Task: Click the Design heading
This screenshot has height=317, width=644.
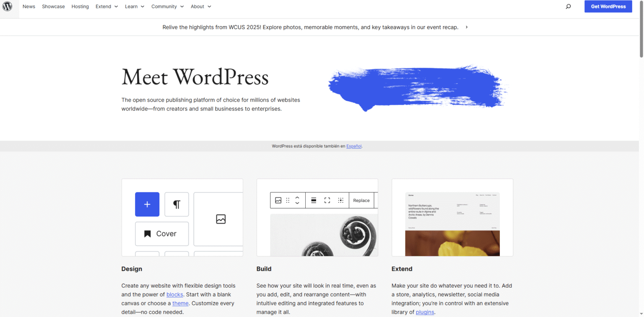Action: pos(132,269)
